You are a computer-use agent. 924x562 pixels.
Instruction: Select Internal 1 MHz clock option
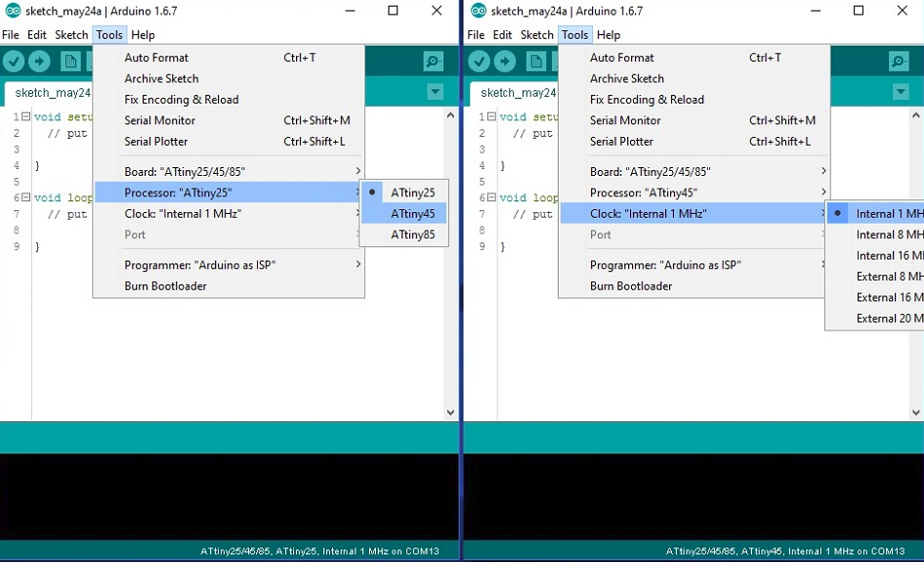[875, 213]
